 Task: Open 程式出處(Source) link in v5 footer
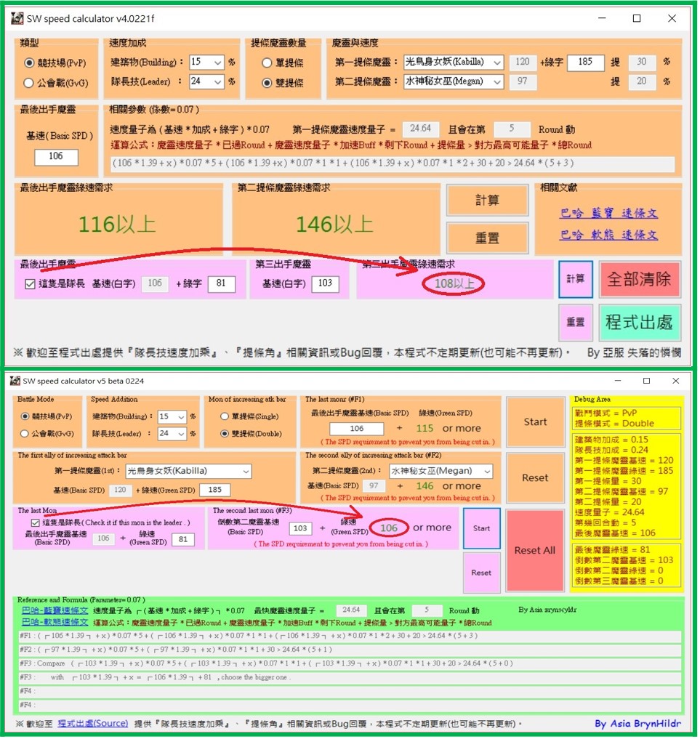tap(93, 724)
